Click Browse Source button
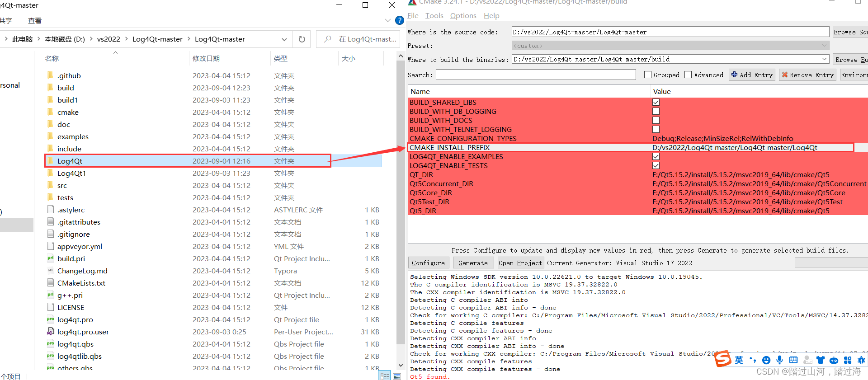This screenshot has width=868, height=380. point(850,32)
